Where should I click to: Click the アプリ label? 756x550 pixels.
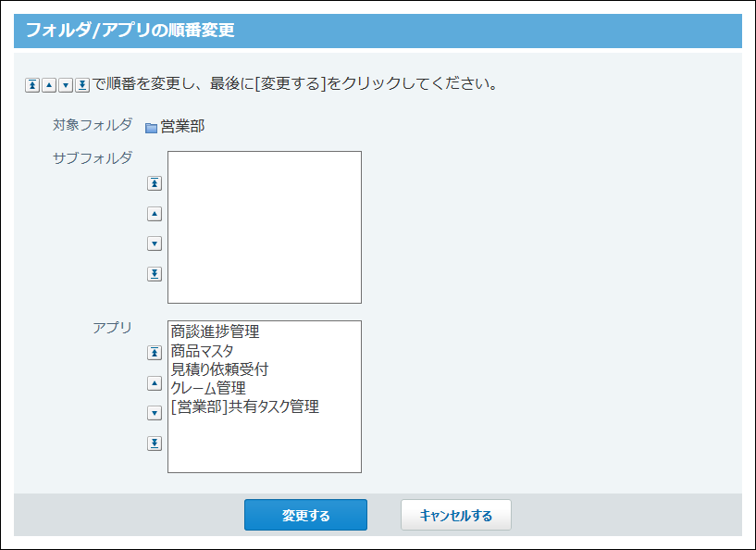point(112,328)
